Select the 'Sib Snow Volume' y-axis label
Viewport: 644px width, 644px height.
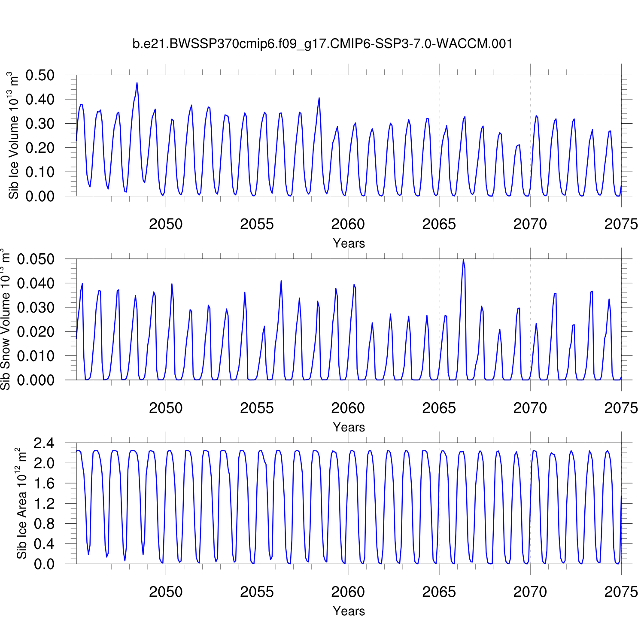[5, 319]
